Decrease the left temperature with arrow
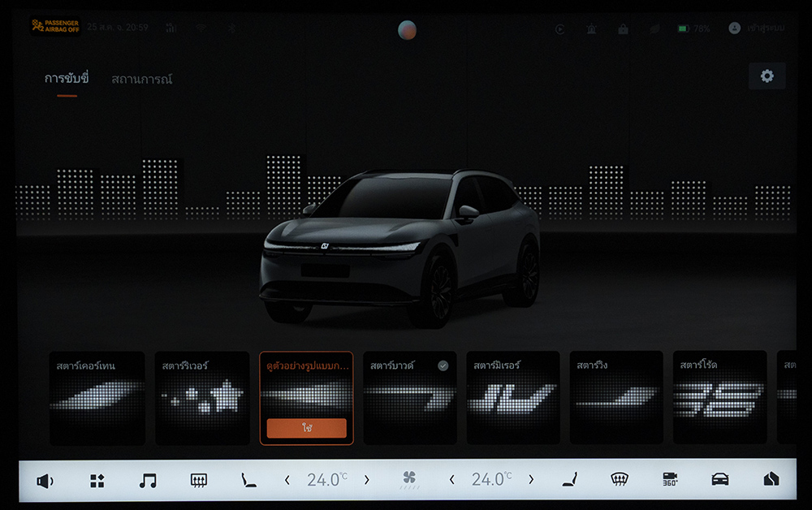 pyautogui.click(x=287, y=481)
